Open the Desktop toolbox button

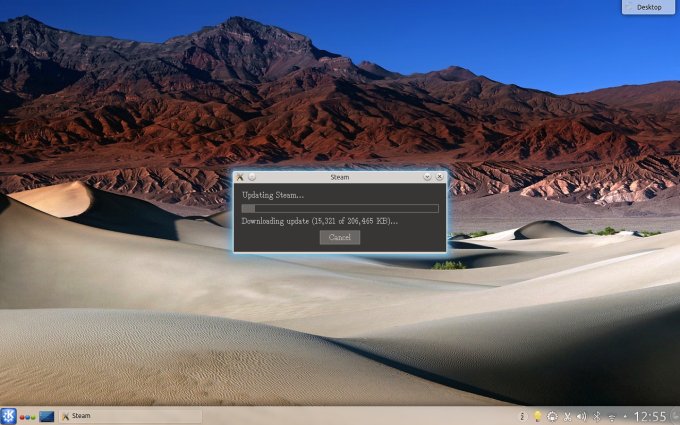click(x=648, y=7)
